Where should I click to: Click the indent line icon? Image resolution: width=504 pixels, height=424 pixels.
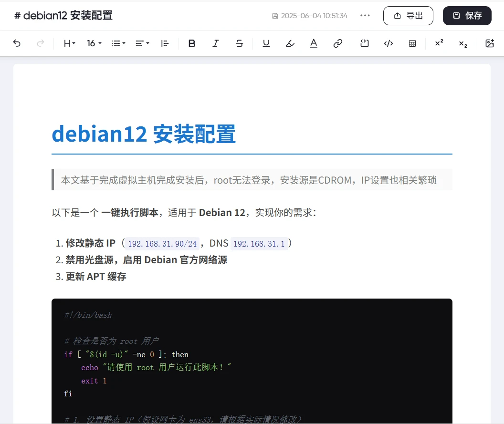[x=165, y=43]
